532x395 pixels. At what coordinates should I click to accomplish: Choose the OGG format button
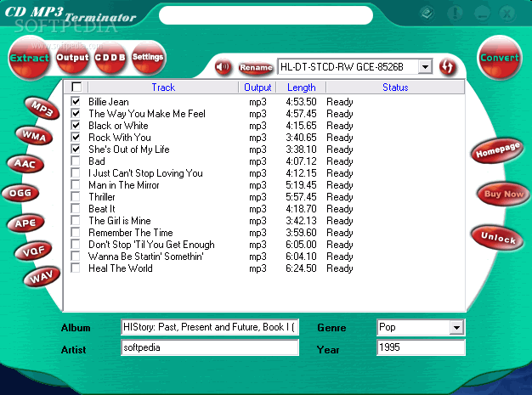[20, 193]
